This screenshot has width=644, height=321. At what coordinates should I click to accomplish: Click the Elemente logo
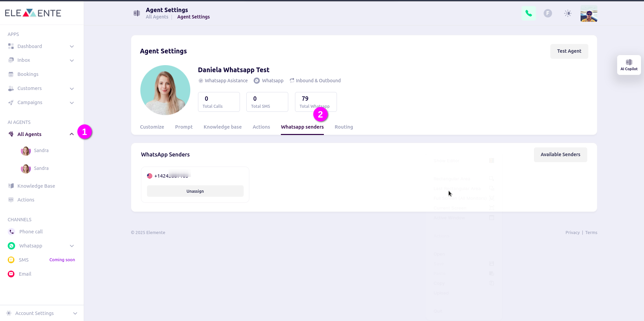33,13
